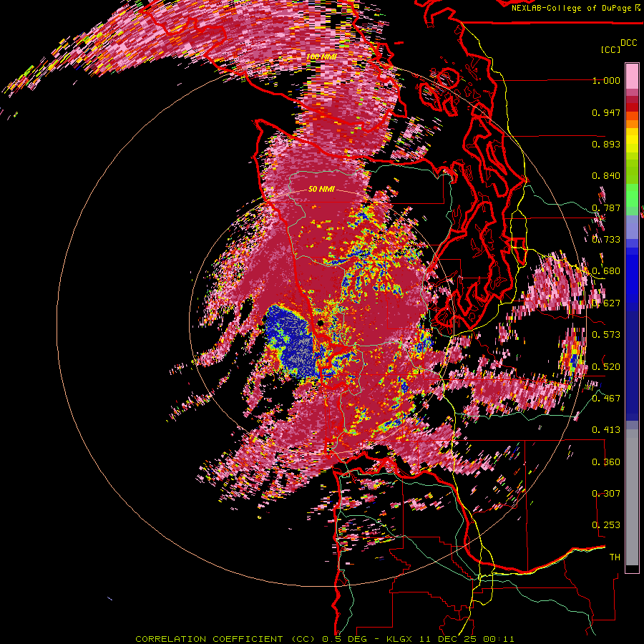Click the Correlation Coefficient caption at bottom
Image resolution: width=644 pixels, height=644 pixels.
[x=324, y=639]
